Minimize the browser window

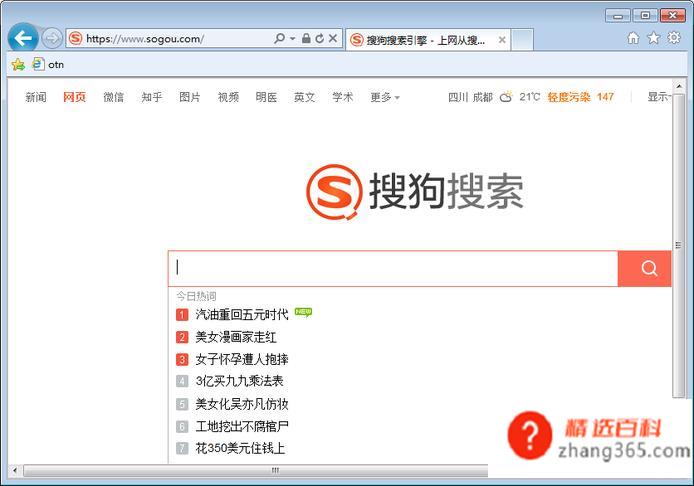[618, 16]
